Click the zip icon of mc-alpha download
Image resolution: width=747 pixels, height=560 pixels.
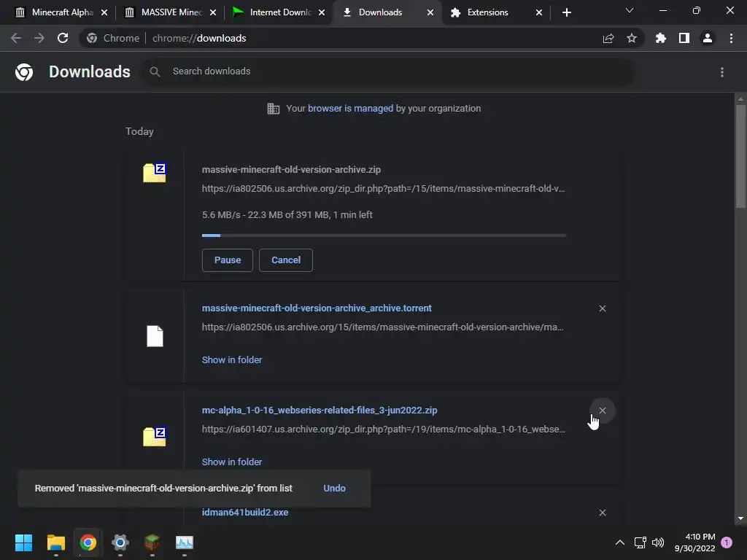[x=155, y=436]
